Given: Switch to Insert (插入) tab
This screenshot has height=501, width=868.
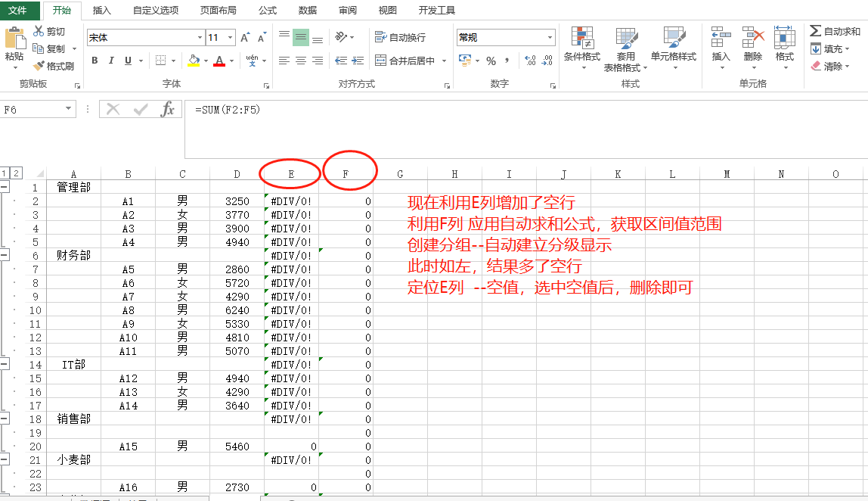Looking at the screenshot, I should (102, 10).
